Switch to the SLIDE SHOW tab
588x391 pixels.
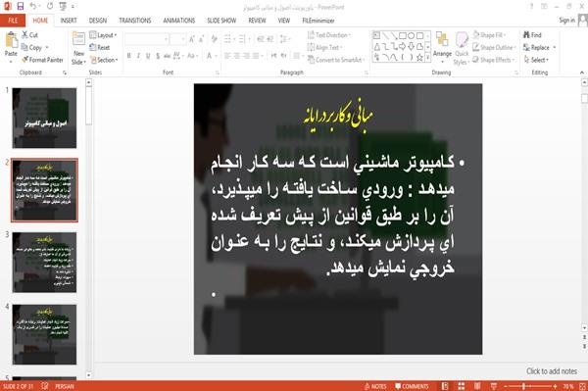[221, 21]
